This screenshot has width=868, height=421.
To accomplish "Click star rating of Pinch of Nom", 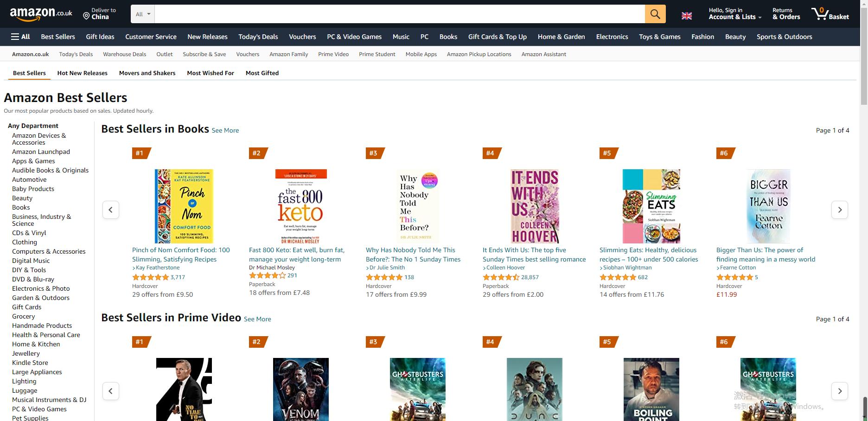I will click(150, 277).
